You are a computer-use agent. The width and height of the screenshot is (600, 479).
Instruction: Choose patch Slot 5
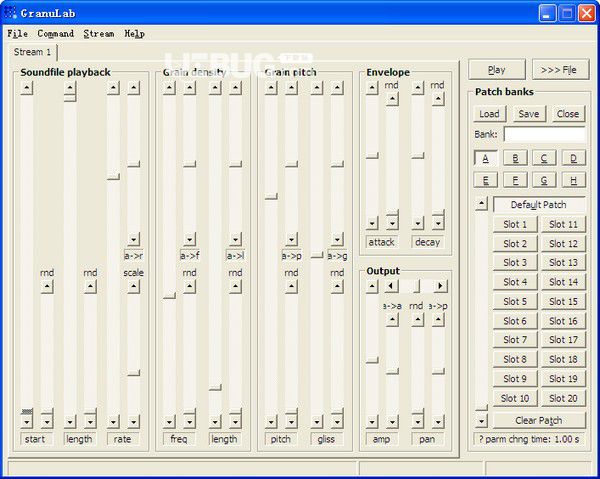[x=515, y=301]
